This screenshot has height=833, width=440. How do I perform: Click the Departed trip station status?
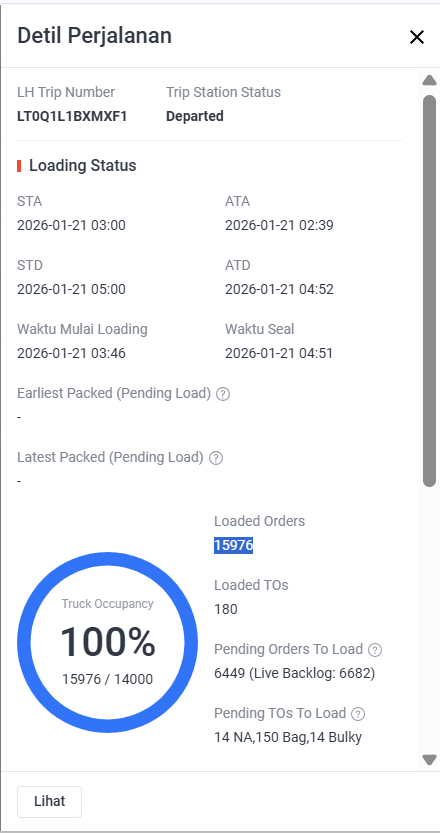194,116
